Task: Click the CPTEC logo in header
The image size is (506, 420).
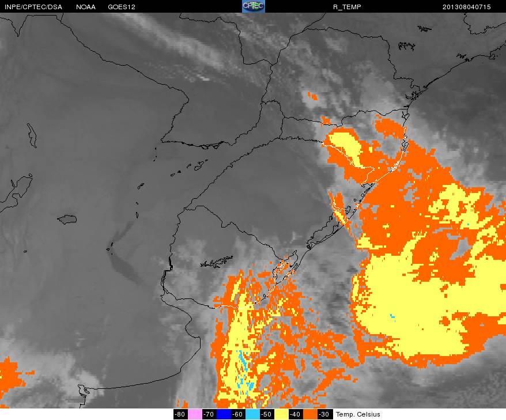Action: click(x=254, y=6)
